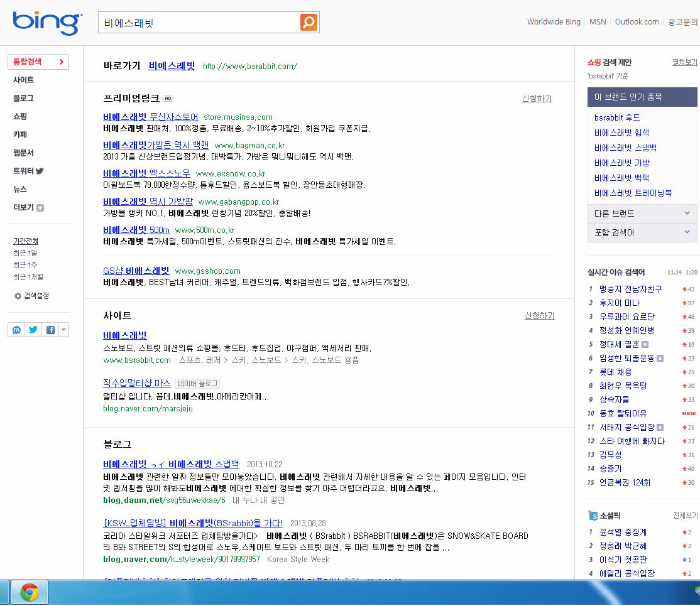The height and width of the screenshot is (606, 700).
Task: Open the share options dropdown arrow
Action: click(64, 330)
